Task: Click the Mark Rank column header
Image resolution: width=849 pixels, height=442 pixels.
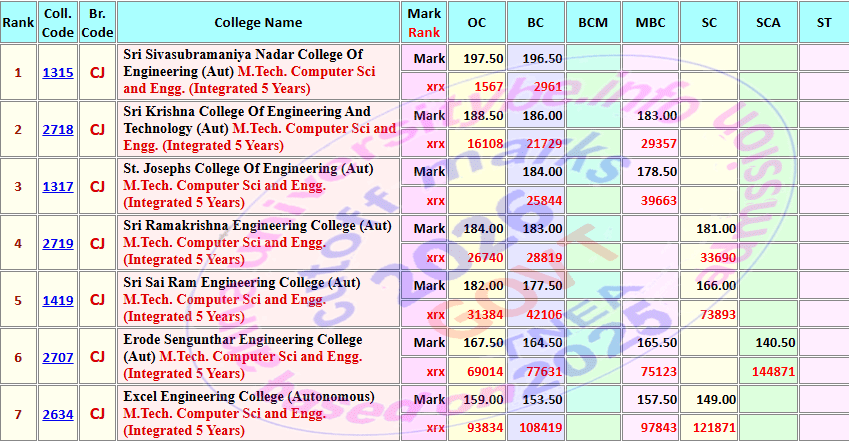Action: [424, 22]
